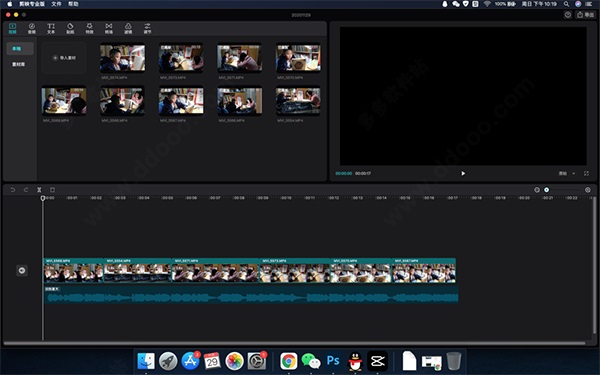Play the preview video
600x375 pixels.
(463, 173)
